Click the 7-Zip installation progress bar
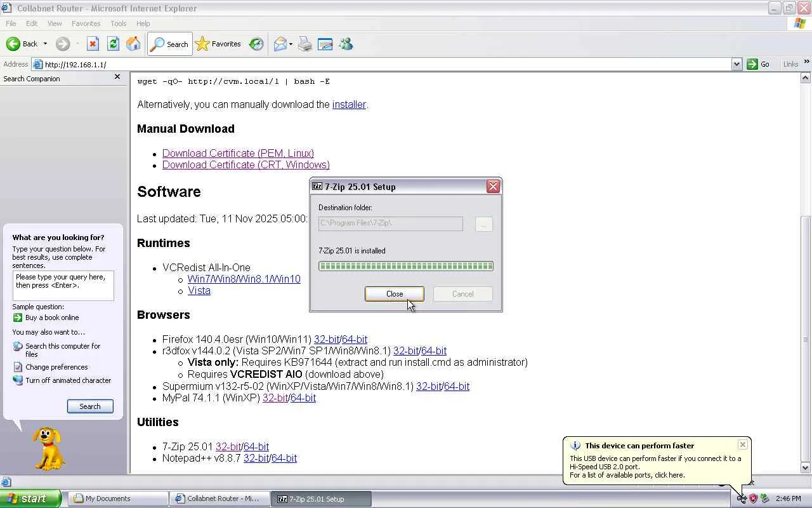The image size is (812, 508). point(406,266)
